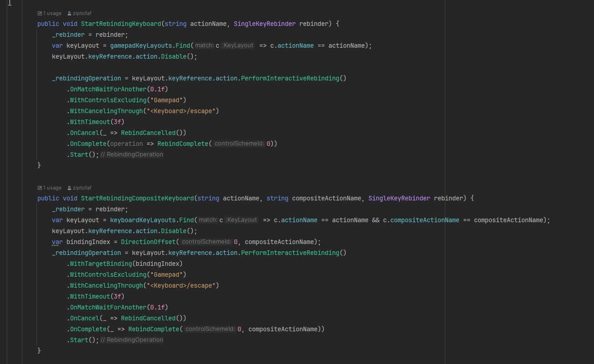
Task: Click ziptofaf author name above StartRebindingKeyboard
Action: (82, 14)
